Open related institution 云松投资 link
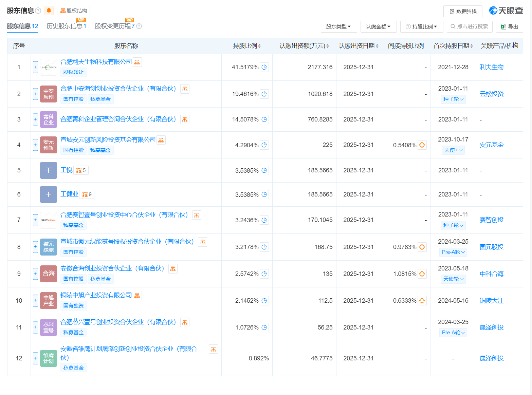Viewport: 532px width, 395px height. tap(492, 94)
